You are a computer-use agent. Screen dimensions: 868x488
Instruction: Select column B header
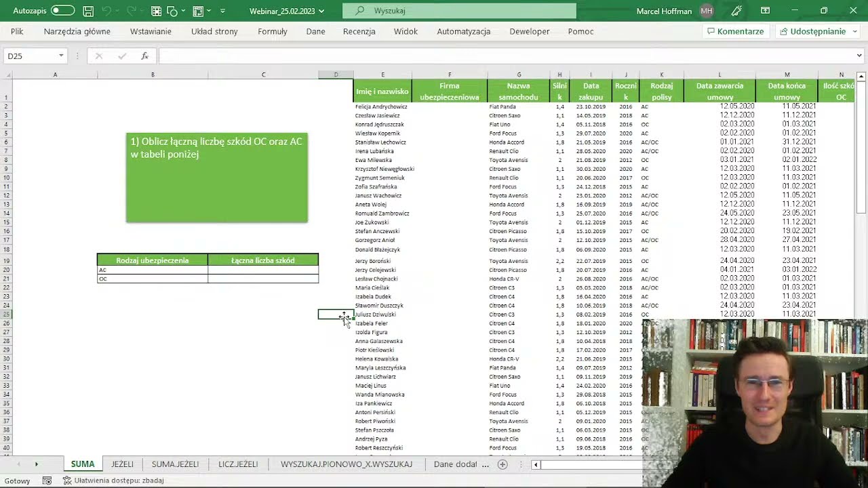153,75
